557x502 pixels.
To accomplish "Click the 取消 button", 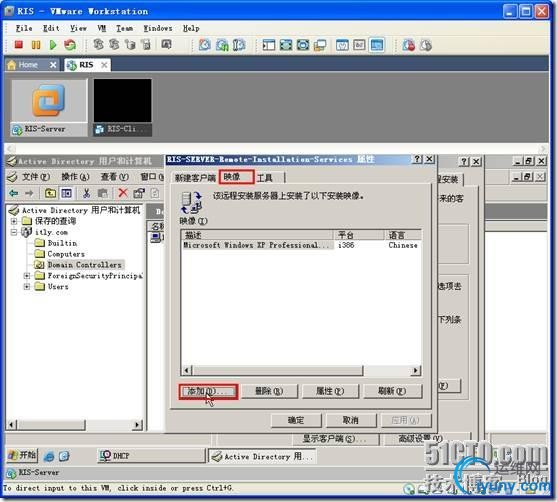I will [351, 420].
